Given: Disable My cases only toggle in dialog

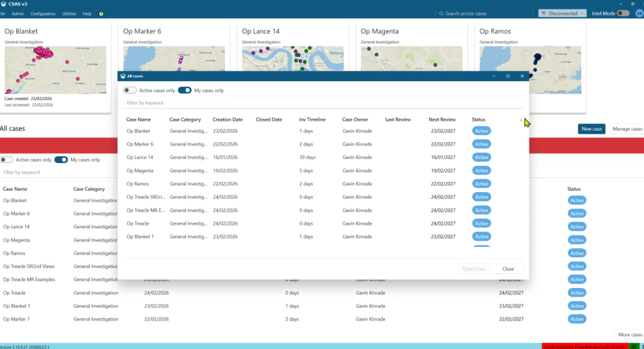Looking at the screenshot, I should tap(184, 90).
